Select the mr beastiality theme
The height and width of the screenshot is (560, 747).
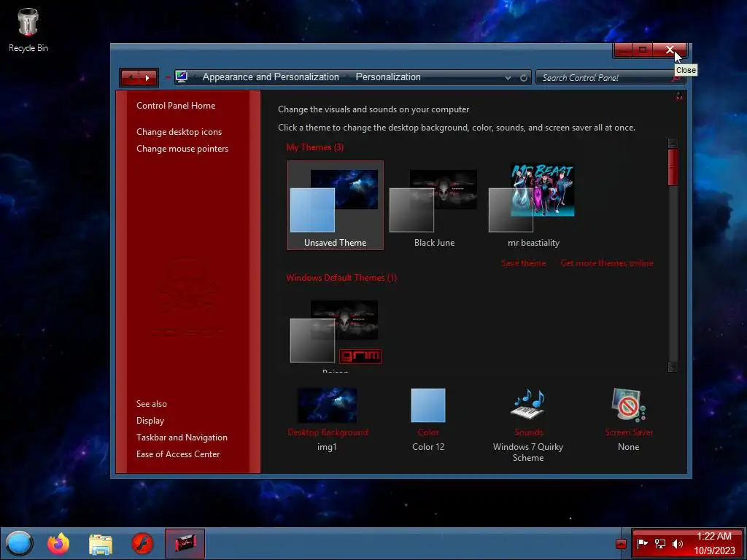(x=533, y=205)
